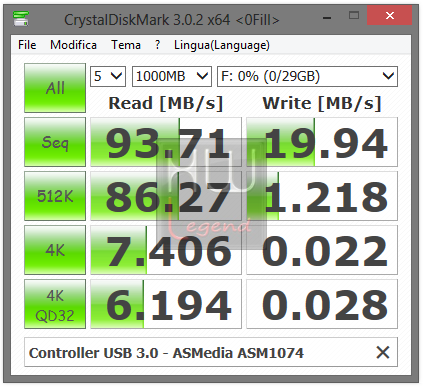Click the Write [MB/s] column header
Screen dimensions: 424x389
322,103
